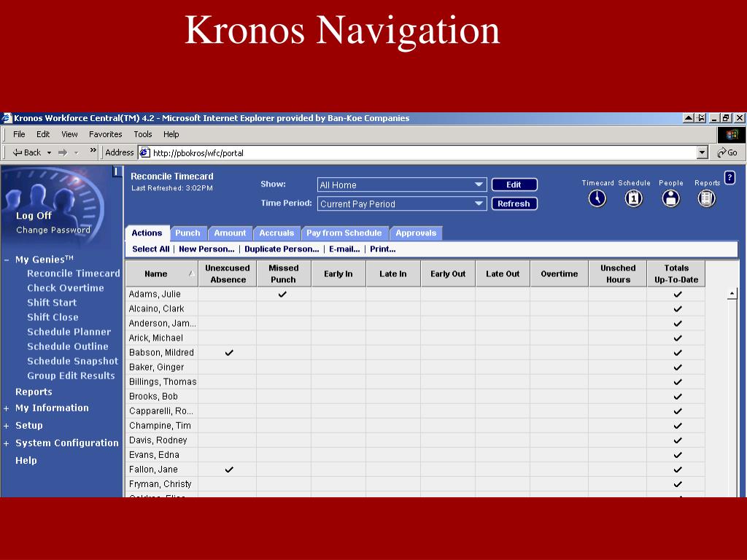Sort by the Name column header
The image size is (747, 560).
tap(161, 274)
